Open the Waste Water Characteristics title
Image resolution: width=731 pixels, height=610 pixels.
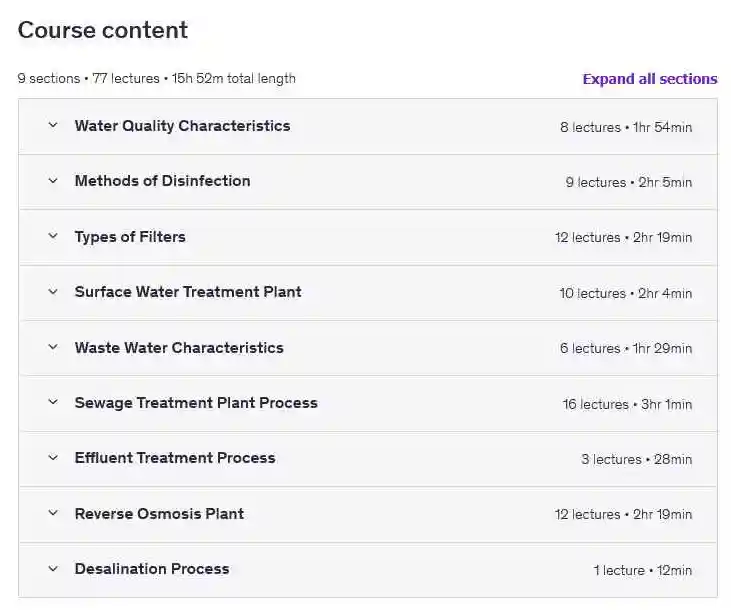pyautogui.click(x=179, y=348)
